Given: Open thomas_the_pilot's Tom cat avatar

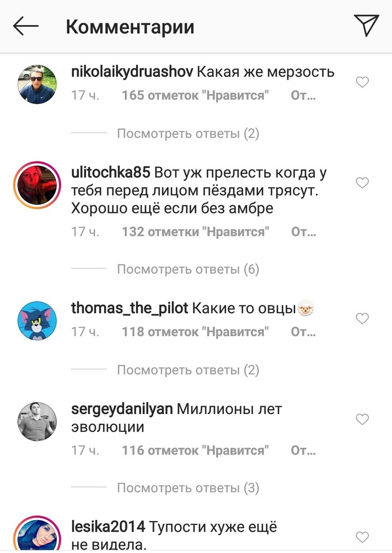Looking at the screenshot, I should 37,320.
